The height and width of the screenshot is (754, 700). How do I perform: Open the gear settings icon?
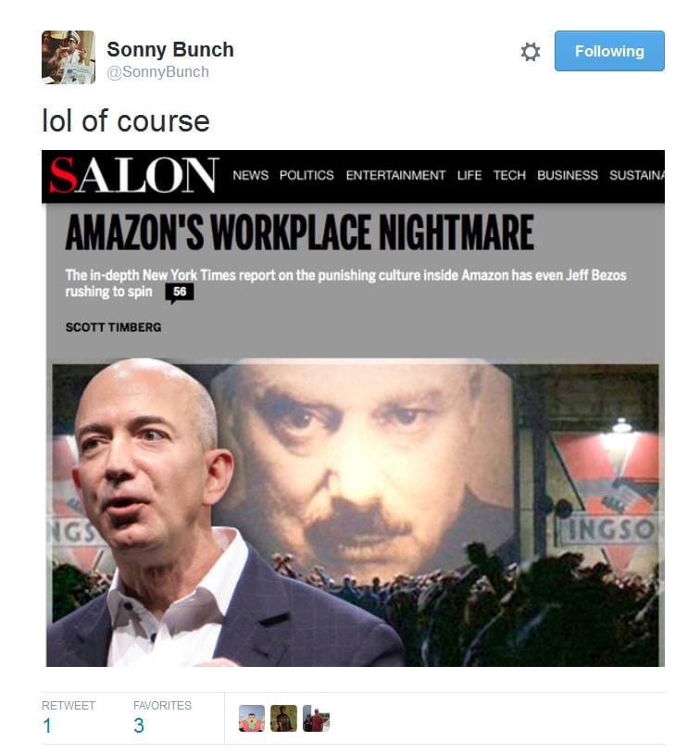[x=531, y=52]
